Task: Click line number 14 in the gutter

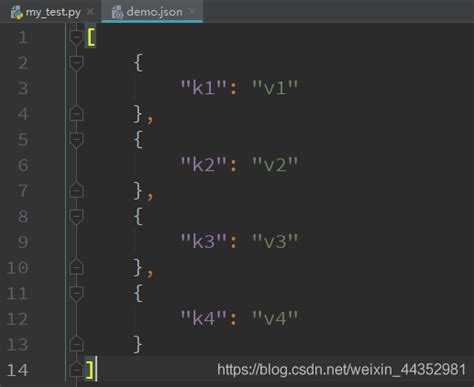Action: tap(17, 370)
